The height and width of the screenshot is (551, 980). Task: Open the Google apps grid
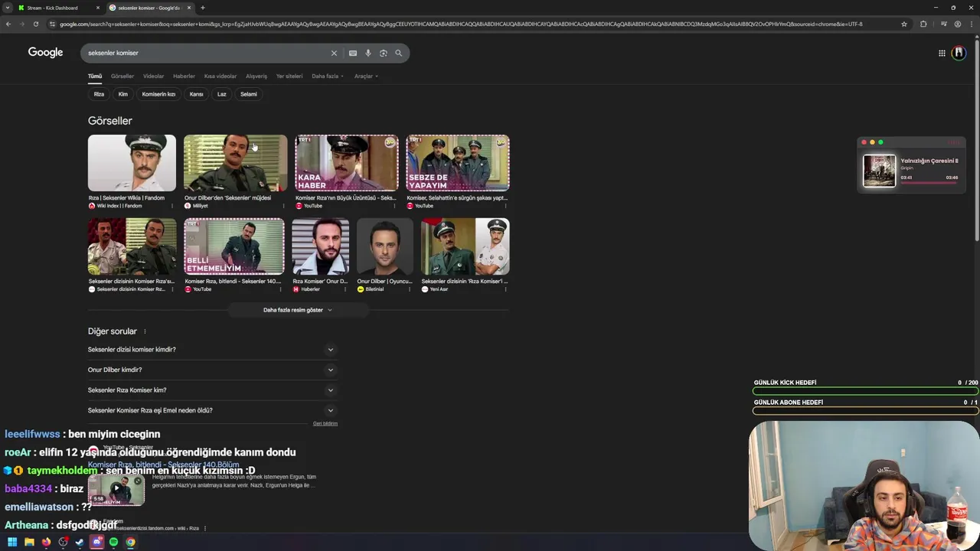click(942, 53)
